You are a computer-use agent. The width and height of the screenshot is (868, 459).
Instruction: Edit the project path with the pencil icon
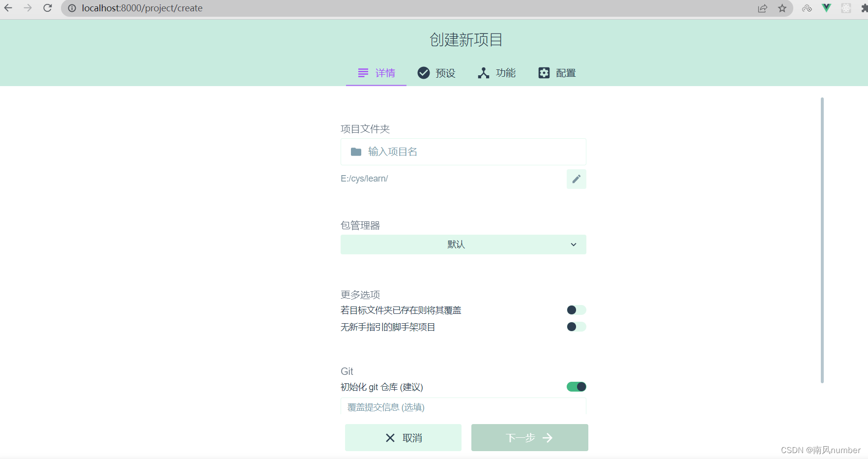click(577, 179)
